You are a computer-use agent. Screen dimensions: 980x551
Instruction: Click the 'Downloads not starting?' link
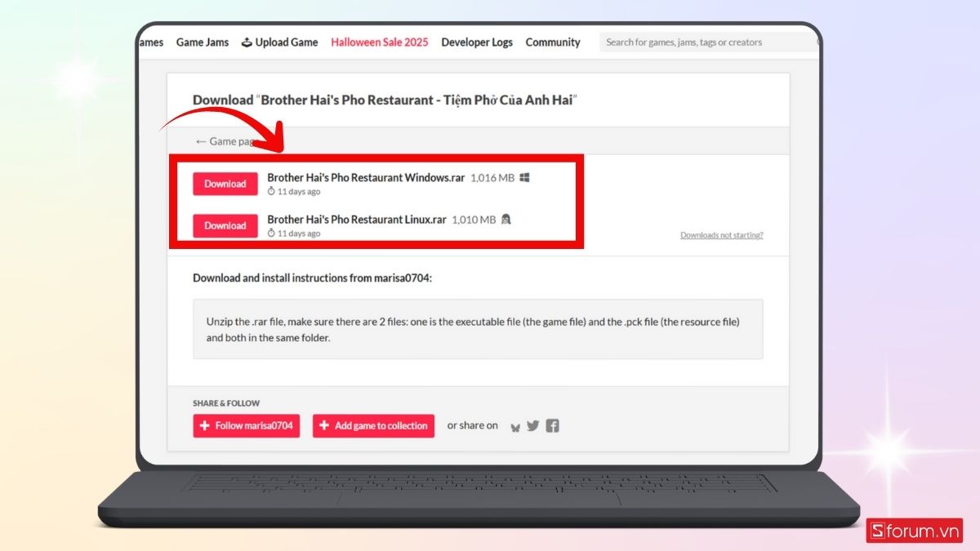(722, 235)
